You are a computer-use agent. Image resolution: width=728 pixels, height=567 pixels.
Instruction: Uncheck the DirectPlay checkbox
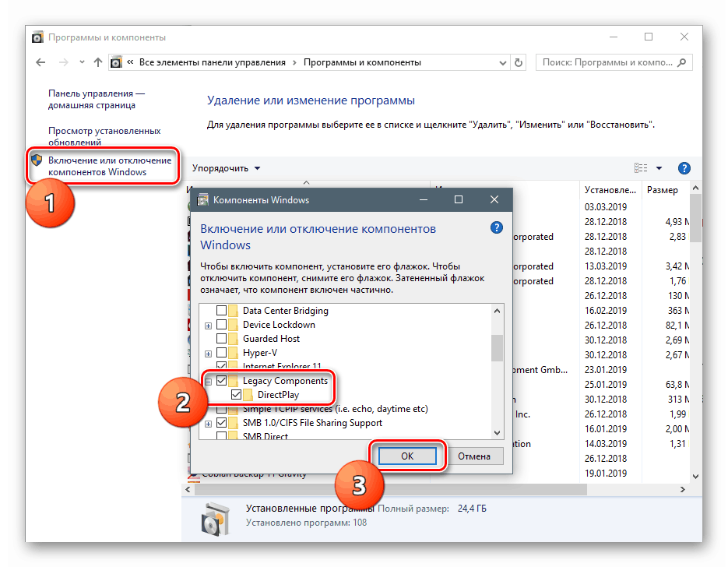coord(237,395)
